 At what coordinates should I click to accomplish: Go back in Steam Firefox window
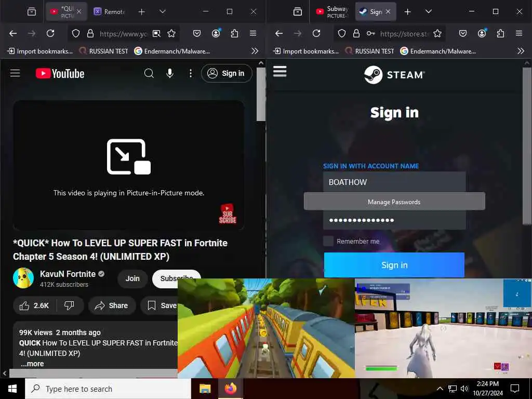pyautogui.click(x=279, y=33)
